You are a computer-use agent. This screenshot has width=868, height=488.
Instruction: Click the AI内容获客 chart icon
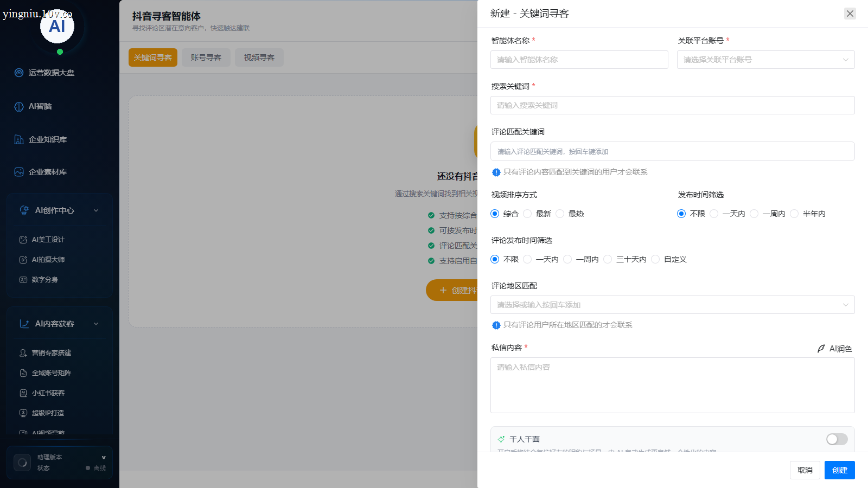(24, 324)
